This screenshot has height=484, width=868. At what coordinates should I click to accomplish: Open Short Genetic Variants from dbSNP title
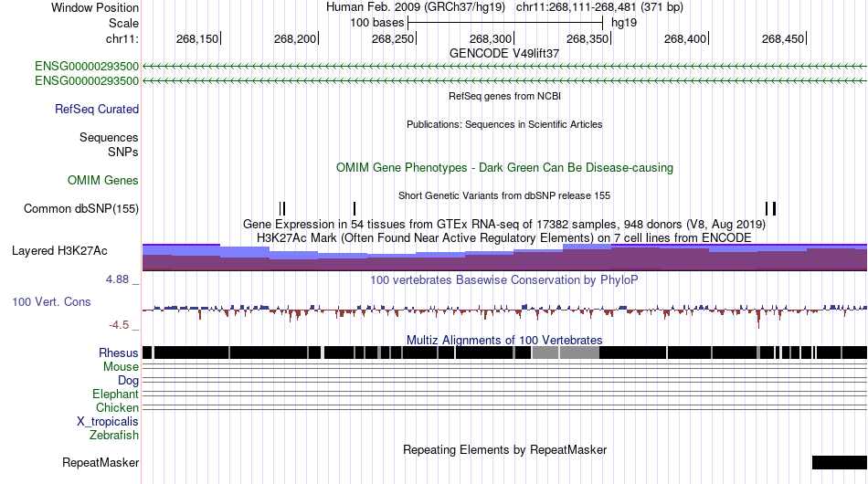pos(504,195)
